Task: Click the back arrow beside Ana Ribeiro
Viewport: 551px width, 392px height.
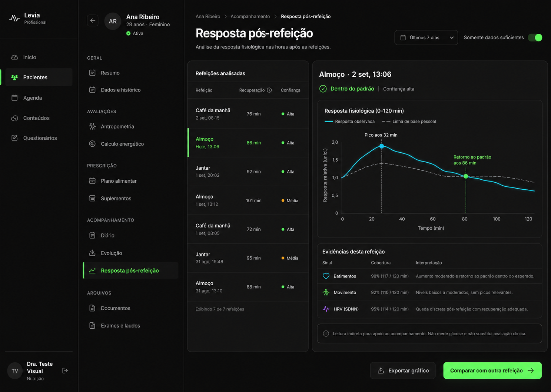Action: click(x=93, y=21)
